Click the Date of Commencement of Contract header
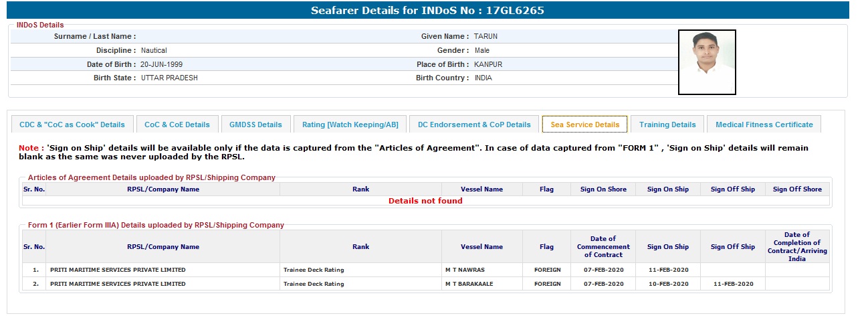This screenshot has width=868, height=326. click(603, 246)
